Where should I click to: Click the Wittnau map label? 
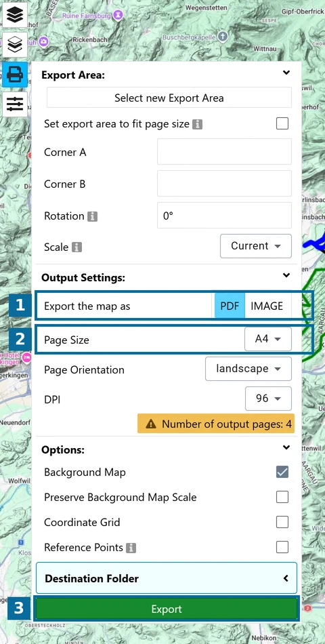264,48
